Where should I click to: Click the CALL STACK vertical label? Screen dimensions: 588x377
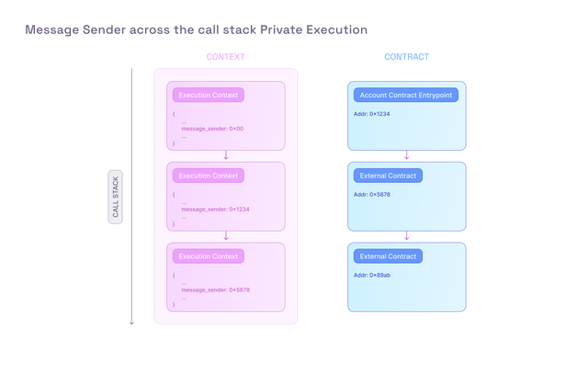coord(115,197)
